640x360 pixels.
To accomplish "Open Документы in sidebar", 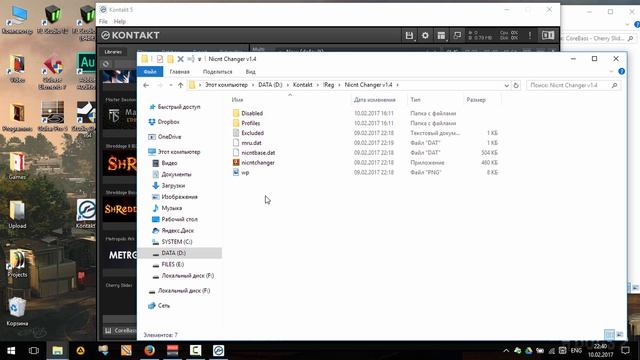I will 176,174.
